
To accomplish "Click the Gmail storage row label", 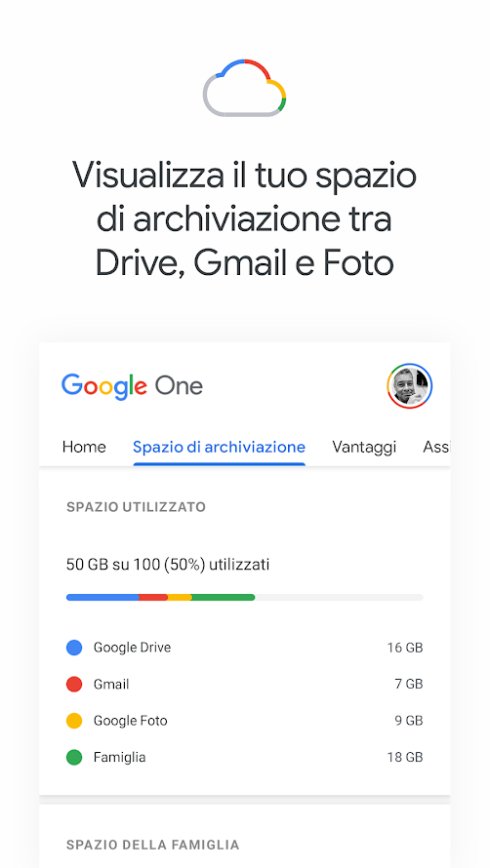I will (x=111, y=684).
